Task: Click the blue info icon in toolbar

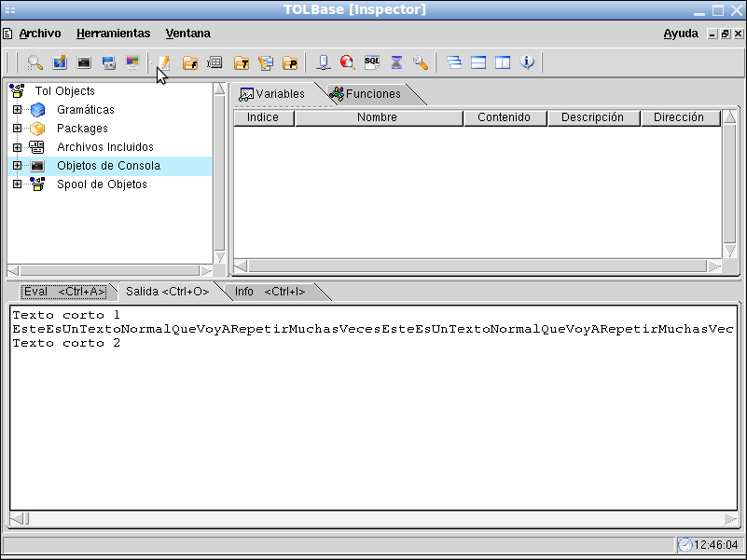Action: pos(527,62)
